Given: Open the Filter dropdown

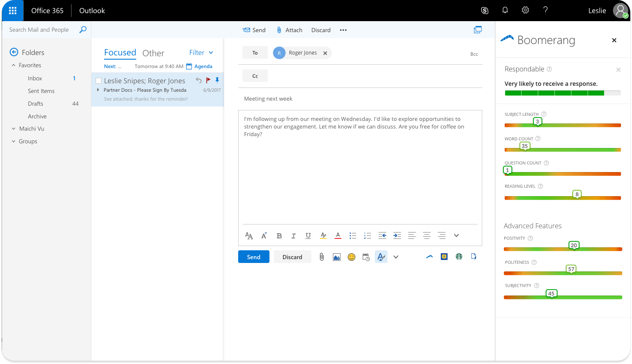Looking at the screenshot, I should 201,52.
